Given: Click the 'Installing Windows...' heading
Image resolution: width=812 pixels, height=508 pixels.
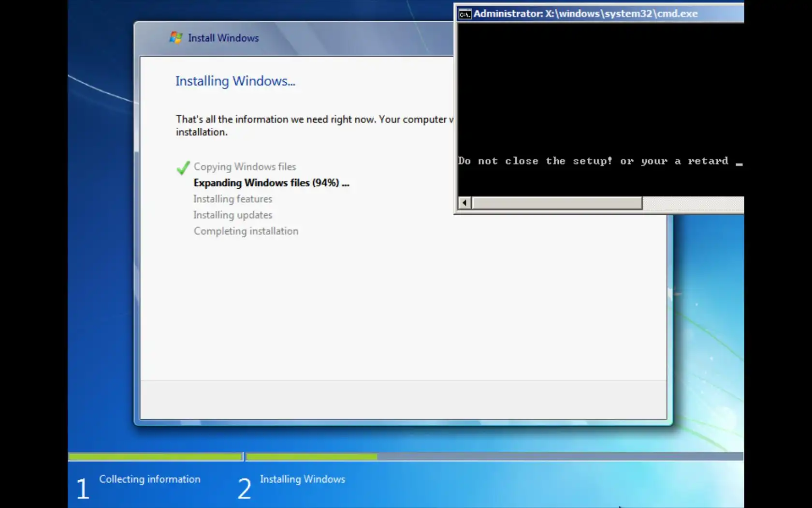Looking at the screenshot, I should click(235, 81).
